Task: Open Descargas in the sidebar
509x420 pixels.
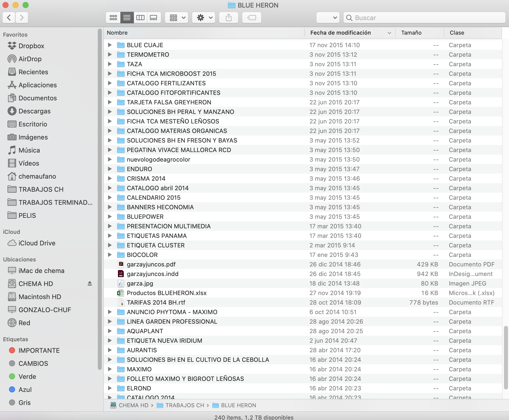Action: [34, 111]
